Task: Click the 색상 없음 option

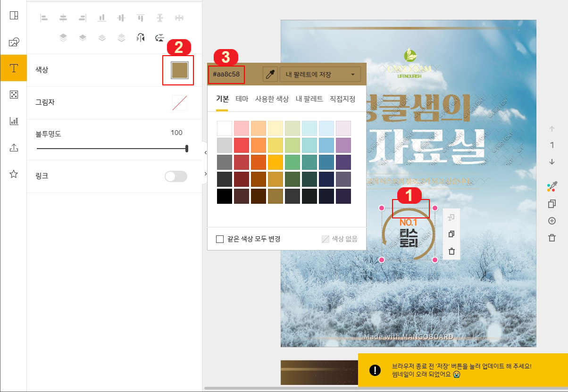Action: (x=339, y=239)
